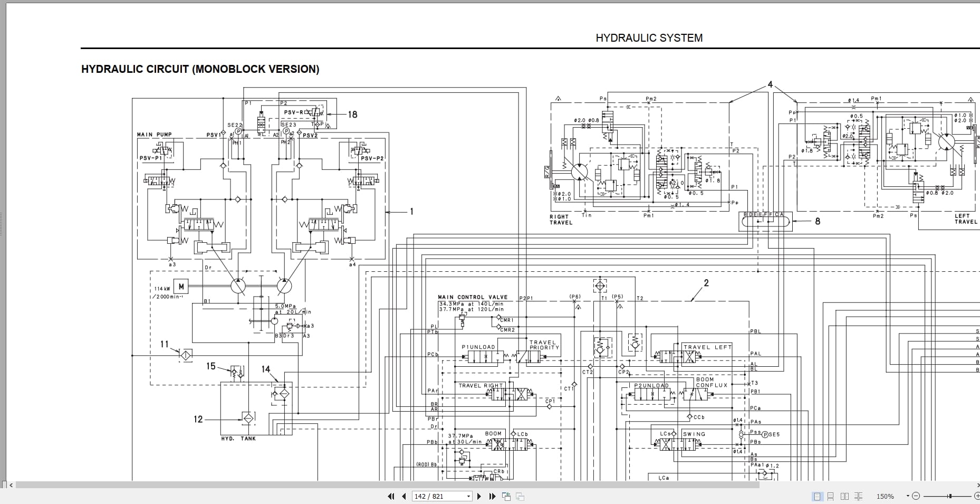Viewport: 980px width, 504px height.
Task: Click callout number 11 near filter
Action: [x=165, y=344]
